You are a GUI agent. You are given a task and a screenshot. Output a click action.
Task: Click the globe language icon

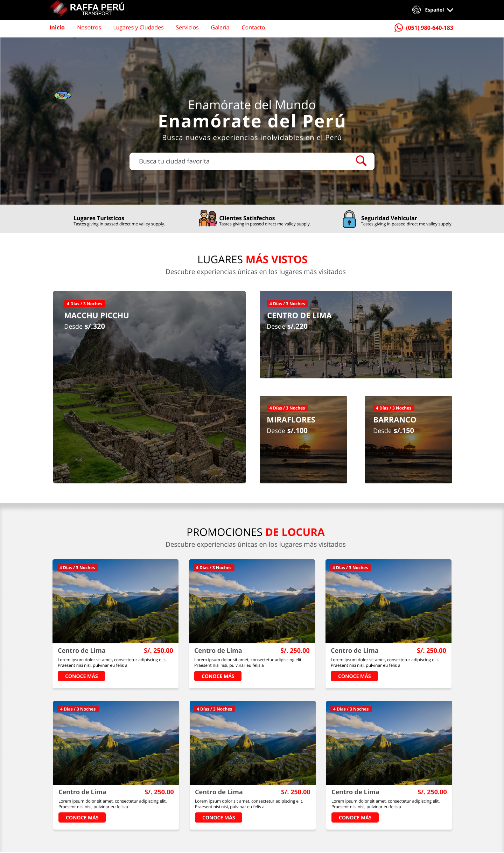(x=416, y=10)
